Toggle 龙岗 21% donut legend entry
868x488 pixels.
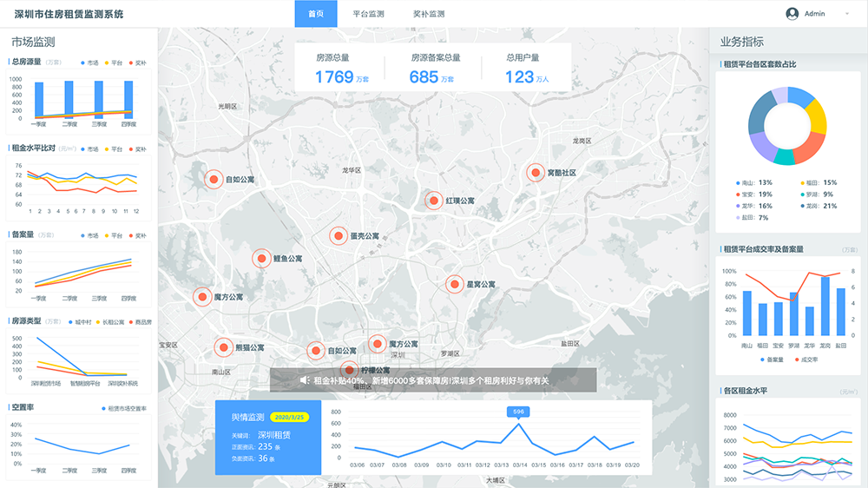click(x=819, y=206)
